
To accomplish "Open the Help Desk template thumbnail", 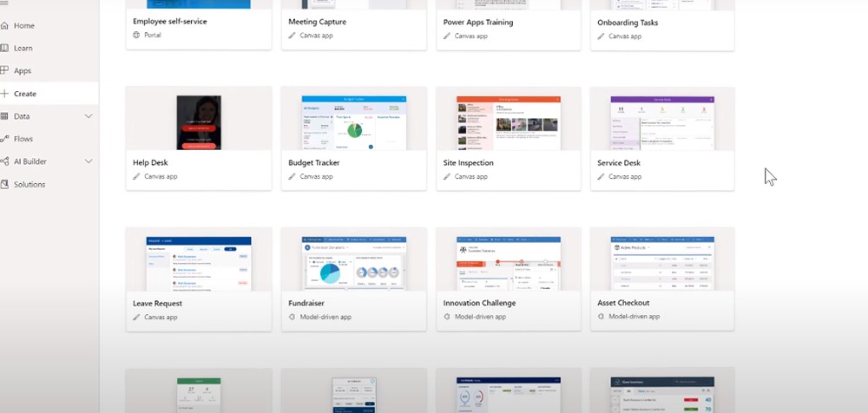I will [198, 121].
